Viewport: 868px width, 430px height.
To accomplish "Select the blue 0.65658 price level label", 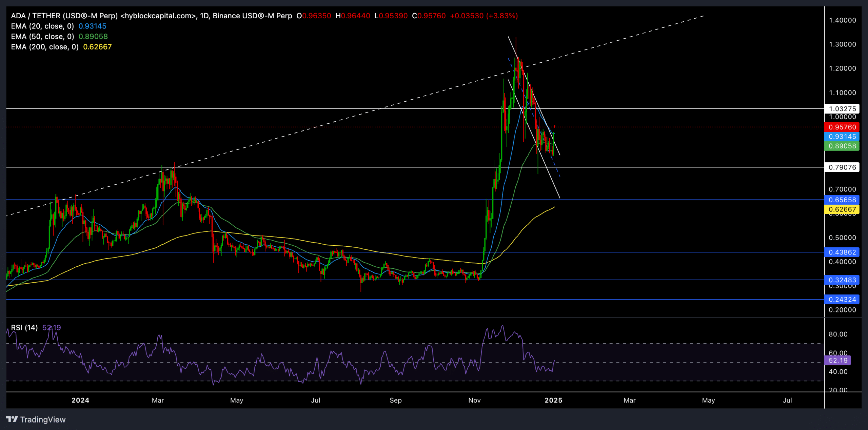I will (x=842, y=200).
